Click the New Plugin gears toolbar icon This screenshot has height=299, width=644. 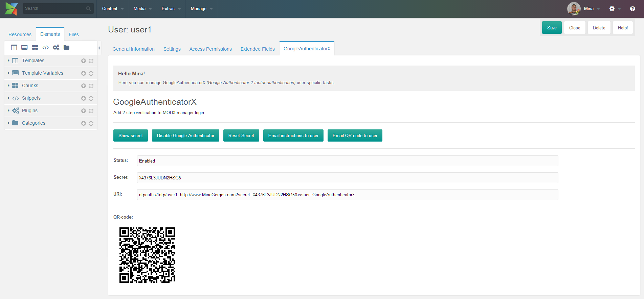(x=56, y=47)
